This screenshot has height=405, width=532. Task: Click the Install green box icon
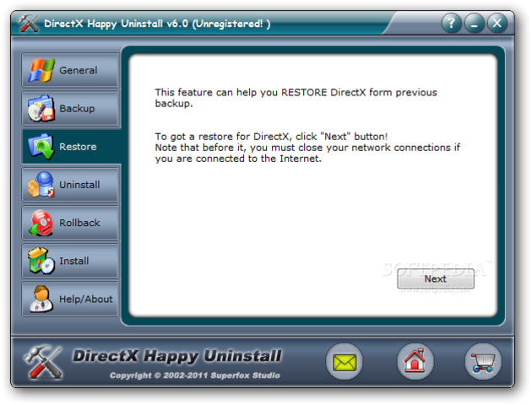click(41, 261)
